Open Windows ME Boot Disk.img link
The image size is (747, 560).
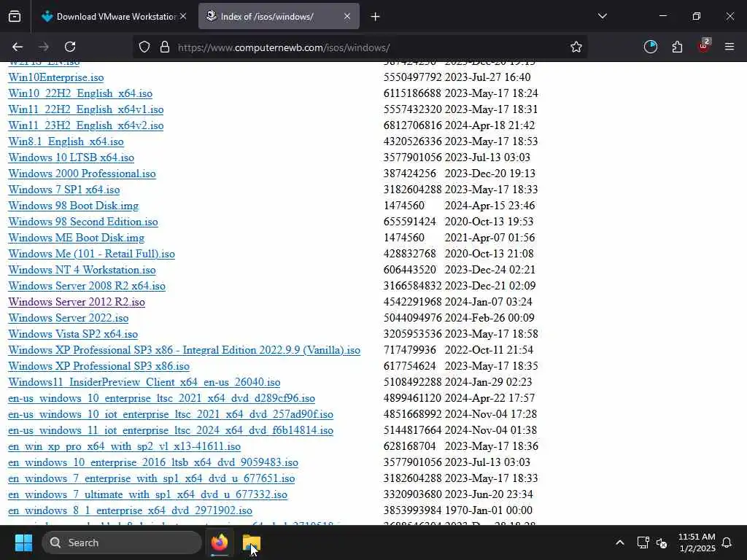coord(76,238)
